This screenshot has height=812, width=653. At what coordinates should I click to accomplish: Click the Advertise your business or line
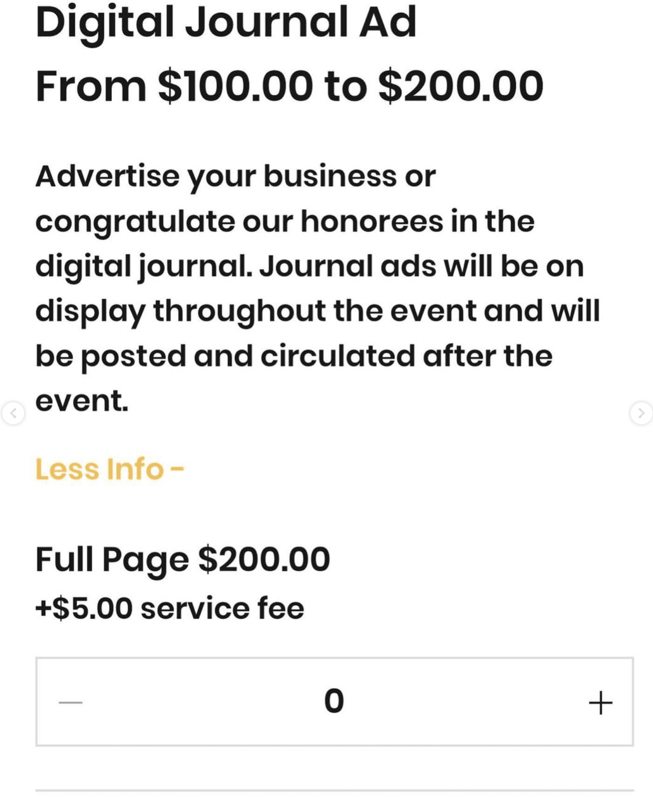[236, 177]
